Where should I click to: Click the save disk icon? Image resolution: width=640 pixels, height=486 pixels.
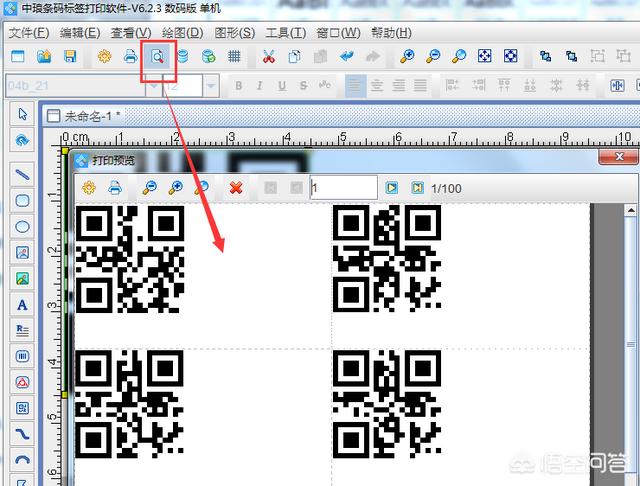tap(70, 56)
